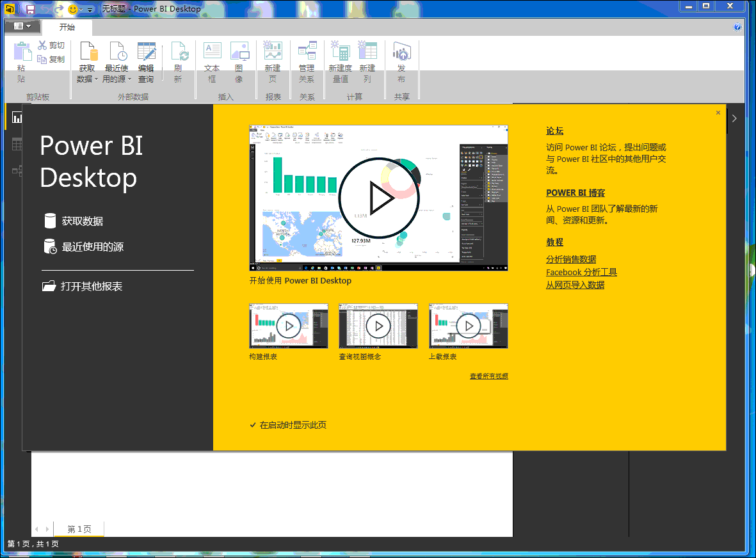Open the POWER BI 博客 link
The height and width of the screenshot is (558, 756).
tap(575, 193)
